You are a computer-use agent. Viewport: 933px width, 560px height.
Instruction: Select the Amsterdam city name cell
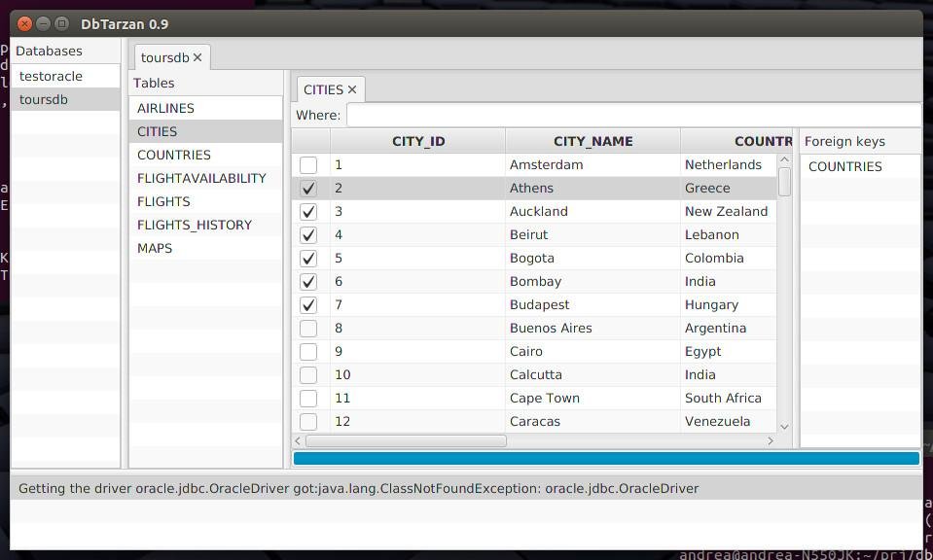[592, 164]
